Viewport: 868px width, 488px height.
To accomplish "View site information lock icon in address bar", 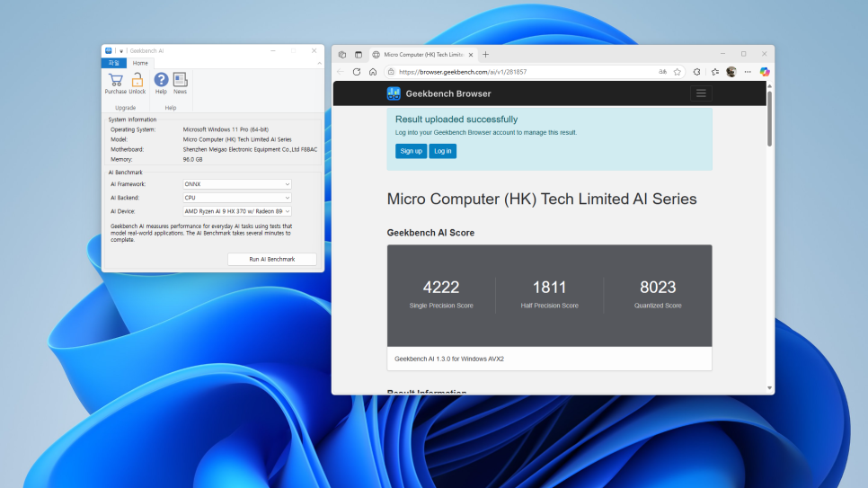I will click(391, 72).
